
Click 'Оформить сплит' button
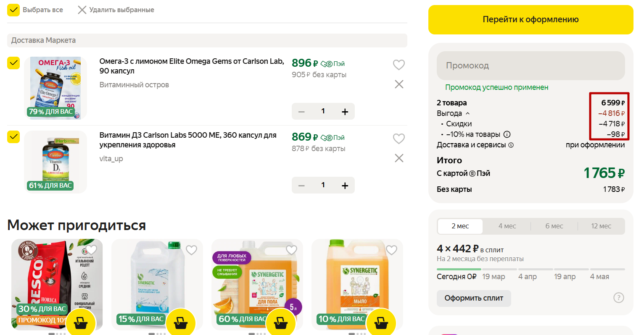coord(474,298)
